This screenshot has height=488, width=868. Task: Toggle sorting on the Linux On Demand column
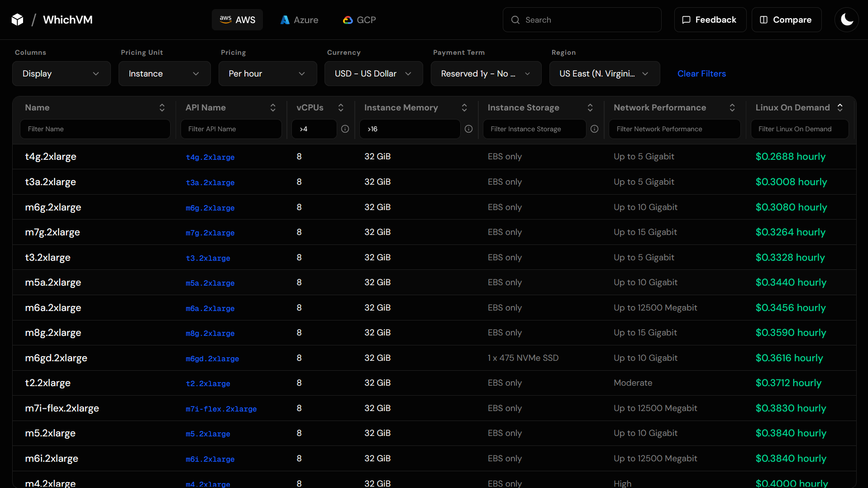840,107
